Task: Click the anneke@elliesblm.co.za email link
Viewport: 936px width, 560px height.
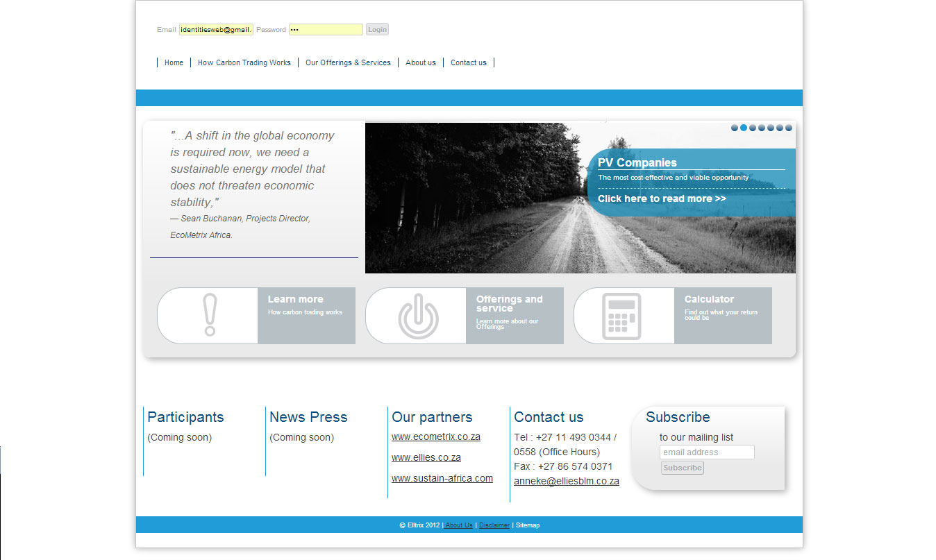Action: [567, 482]
